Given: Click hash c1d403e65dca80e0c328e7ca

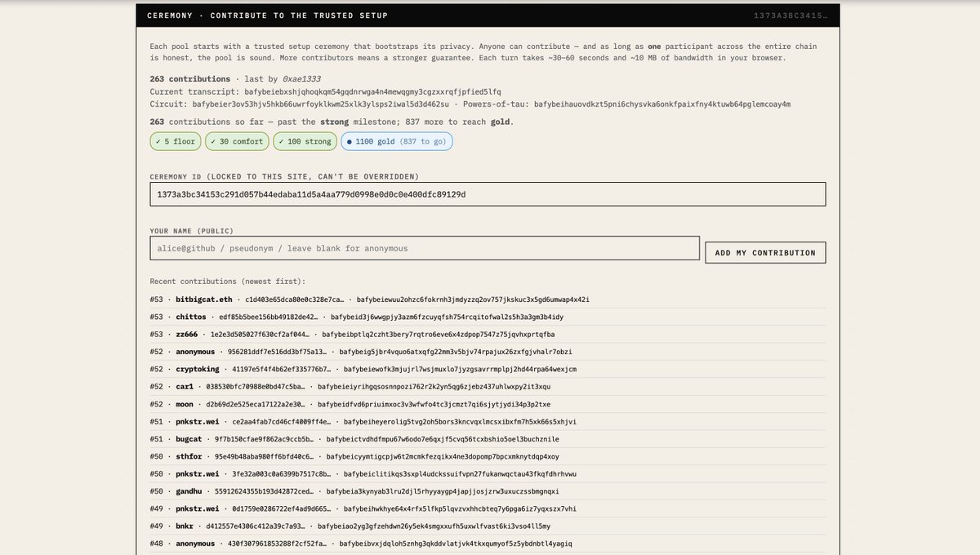Looking at the screenshot, I should (295, 300).
